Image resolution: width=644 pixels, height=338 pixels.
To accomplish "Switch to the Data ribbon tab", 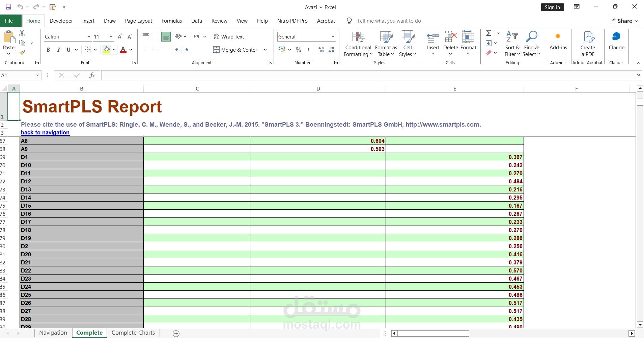I will point(197,21).
